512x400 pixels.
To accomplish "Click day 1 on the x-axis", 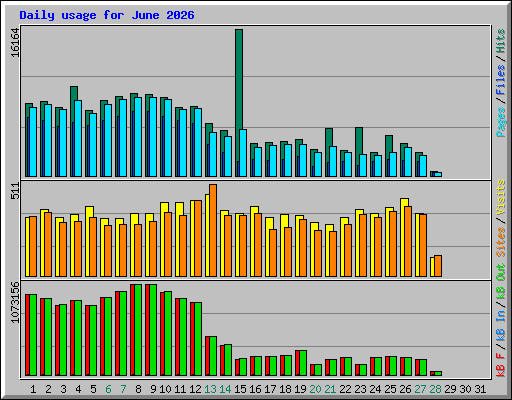I will [33, 389].
